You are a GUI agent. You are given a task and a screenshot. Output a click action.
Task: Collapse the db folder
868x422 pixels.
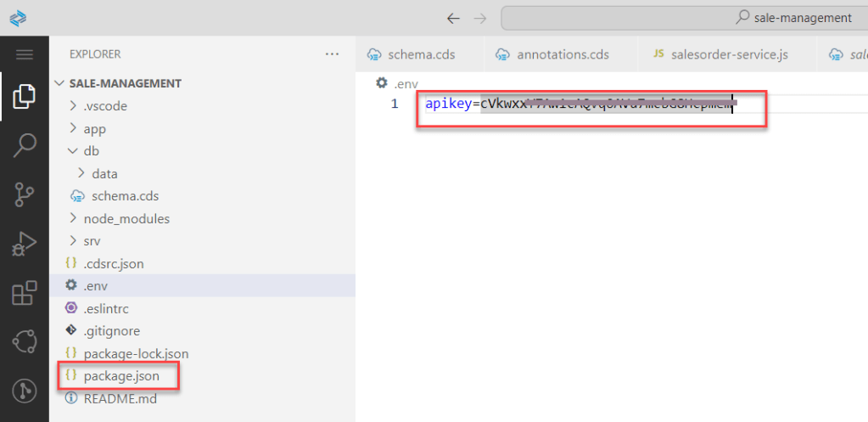point(91,151)
